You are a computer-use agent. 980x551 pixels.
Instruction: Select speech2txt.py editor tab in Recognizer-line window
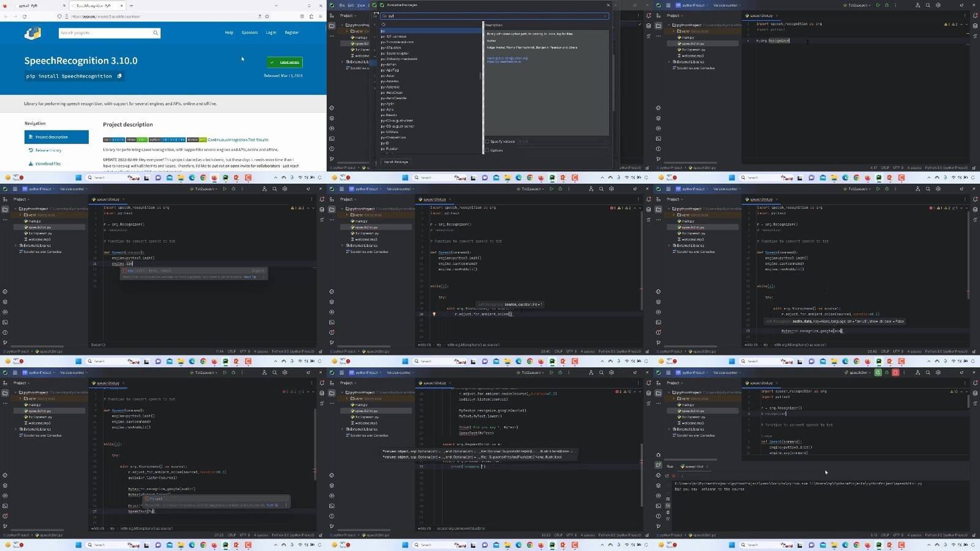pyautogui.click(x=761, y=15)
